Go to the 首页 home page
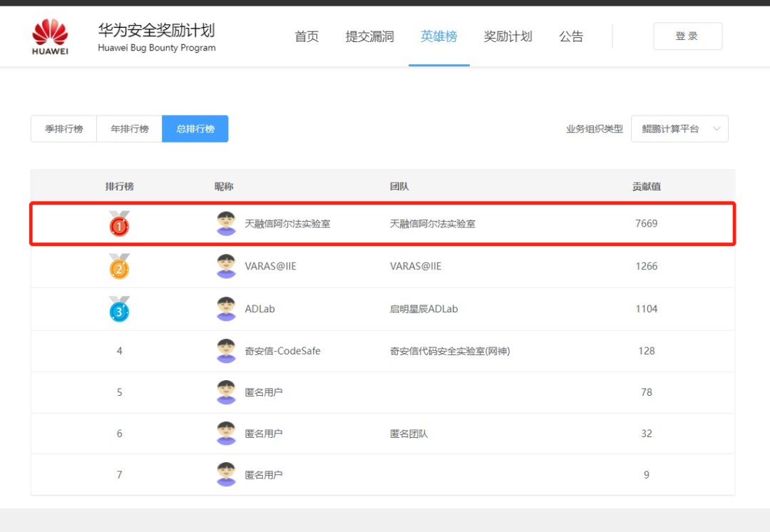The width and height of the screenshot is (770, 532). point(307,36)
